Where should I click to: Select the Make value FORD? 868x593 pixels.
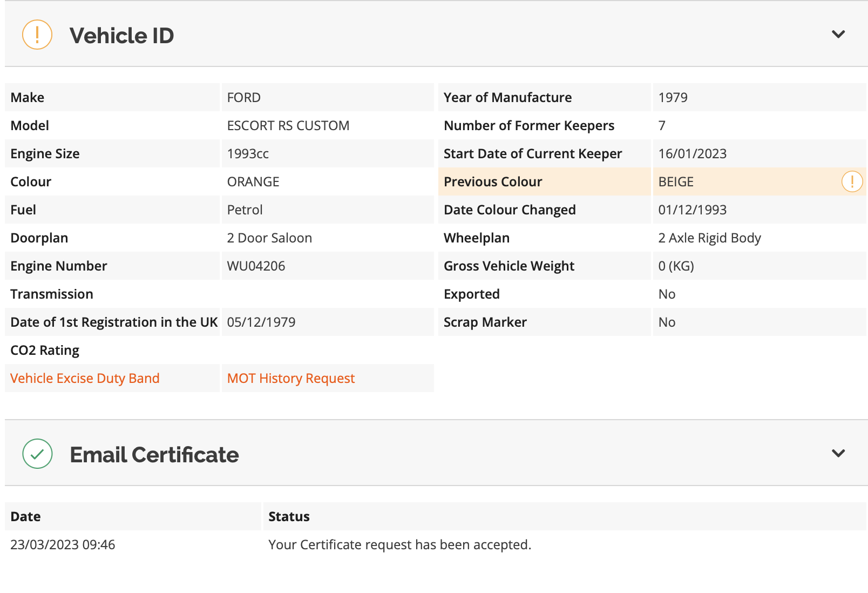244,97
